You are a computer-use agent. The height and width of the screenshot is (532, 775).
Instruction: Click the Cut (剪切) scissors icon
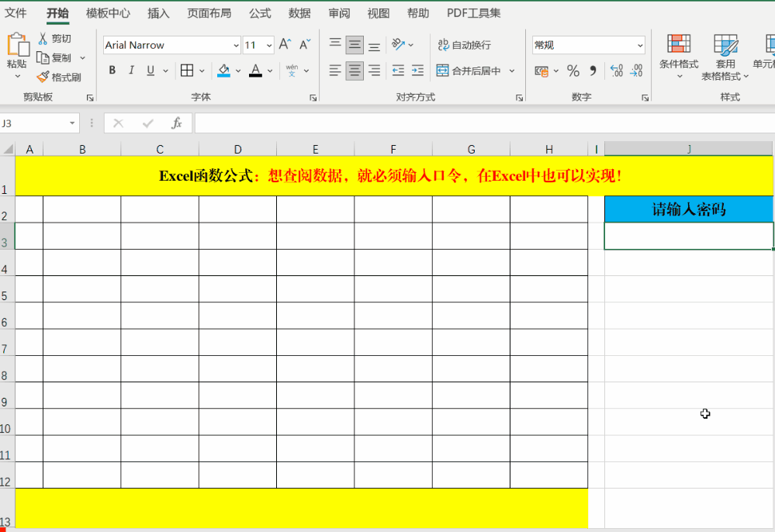(x=43, y=39)
